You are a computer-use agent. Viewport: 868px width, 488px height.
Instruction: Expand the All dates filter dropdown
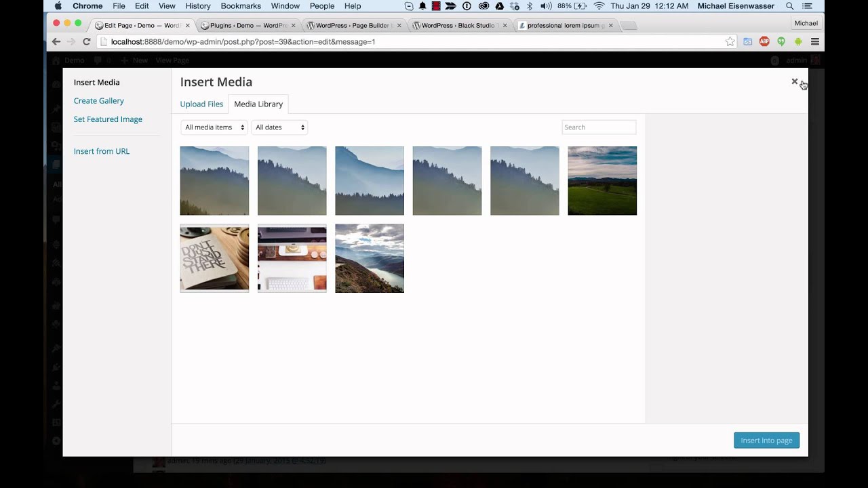279,127
